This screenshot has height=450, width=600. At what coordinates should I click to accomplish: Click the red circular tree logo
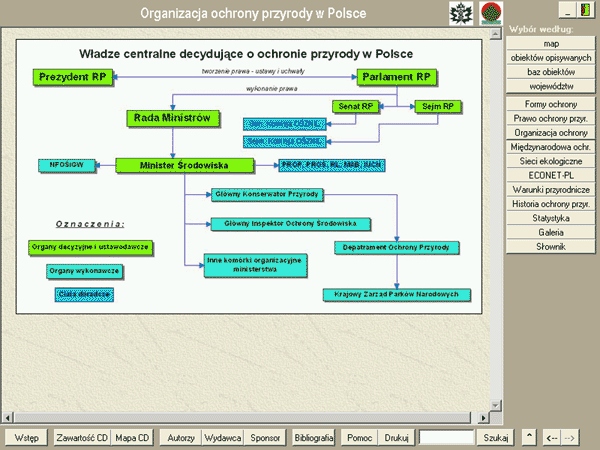491,13
